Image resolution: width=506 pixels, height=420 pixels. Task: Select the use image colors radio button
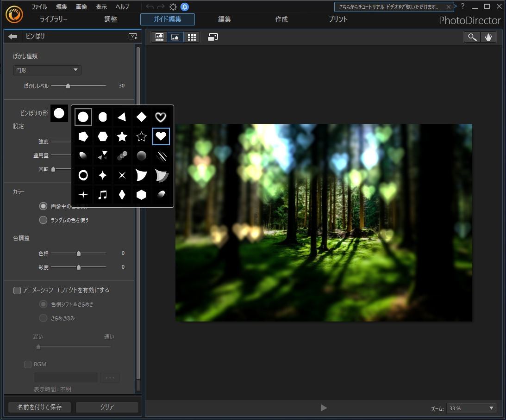click(x=43, y=206)
